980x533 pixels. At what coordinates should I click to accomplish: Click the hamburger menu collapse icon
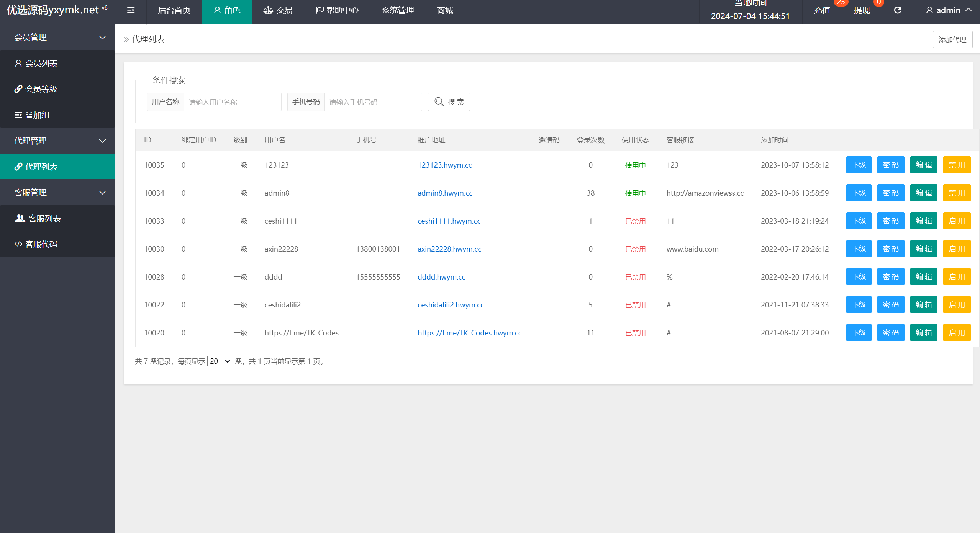pyautogui.click(x=131, y=10)
